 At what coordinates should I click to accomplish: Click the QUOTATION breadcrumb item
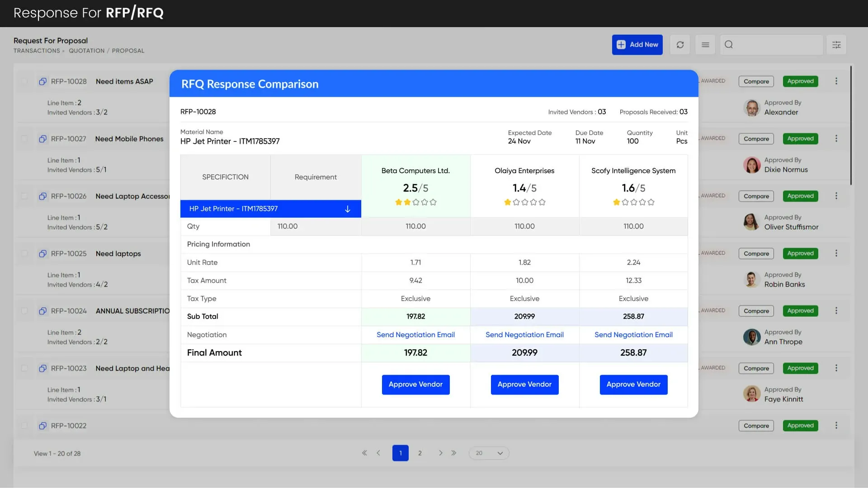click(x=86, y=51)
